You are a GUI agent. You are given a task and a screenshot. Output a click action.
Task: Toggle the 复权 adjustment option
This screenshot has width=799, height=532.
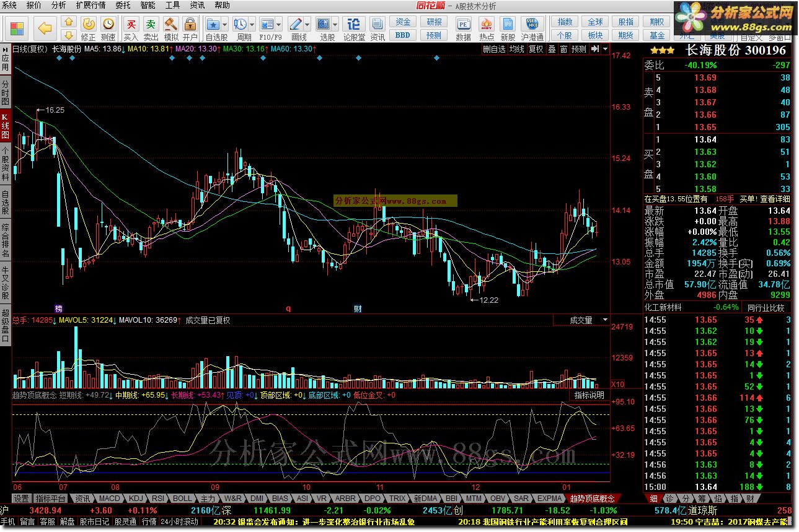(536, 49)
